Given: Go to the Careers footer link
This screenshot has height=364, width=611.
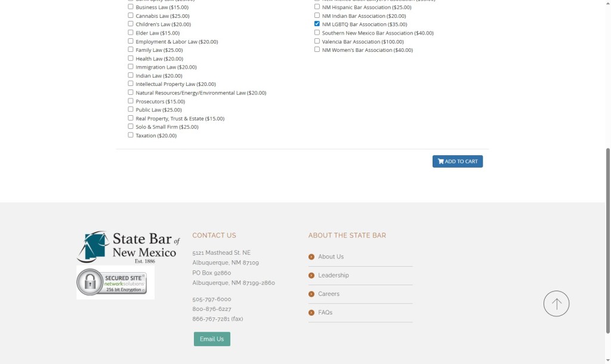Looking at the screenshot, I should coord(329,294).
